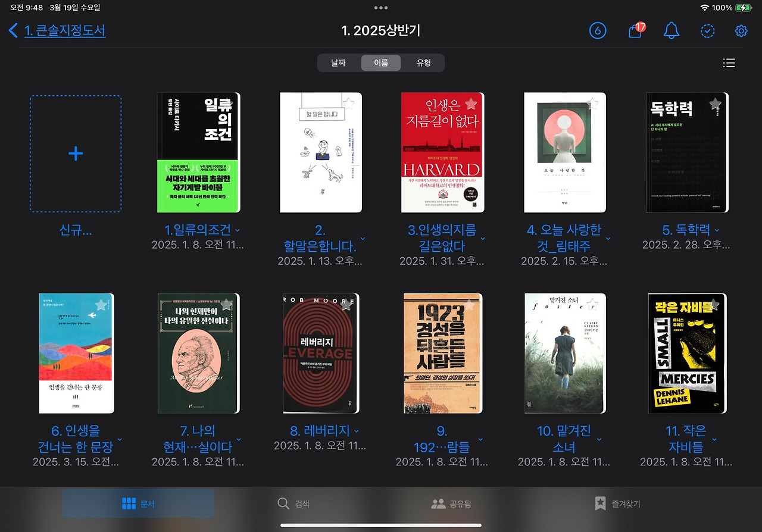The width and height of the screenshot is (762, 532).
Task: Open the settings gear
Action: [741, 30]
